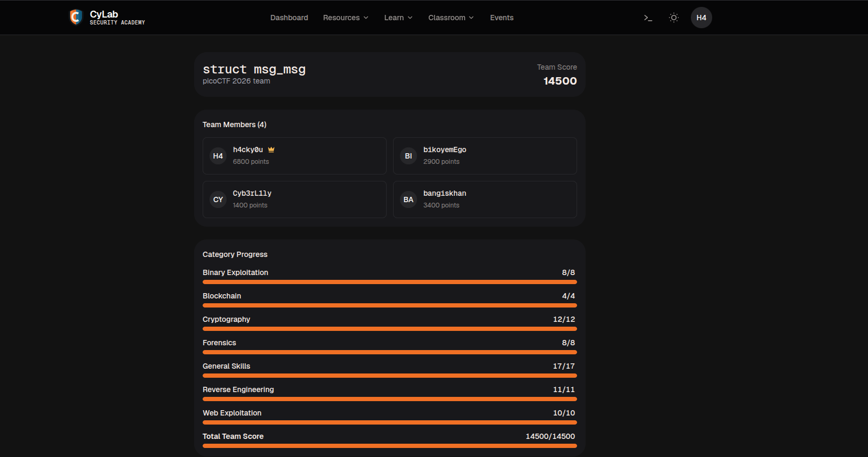Screen dimensions: 868x457
Task: Click the Forensics progress bar
Action: click(390, 352)
